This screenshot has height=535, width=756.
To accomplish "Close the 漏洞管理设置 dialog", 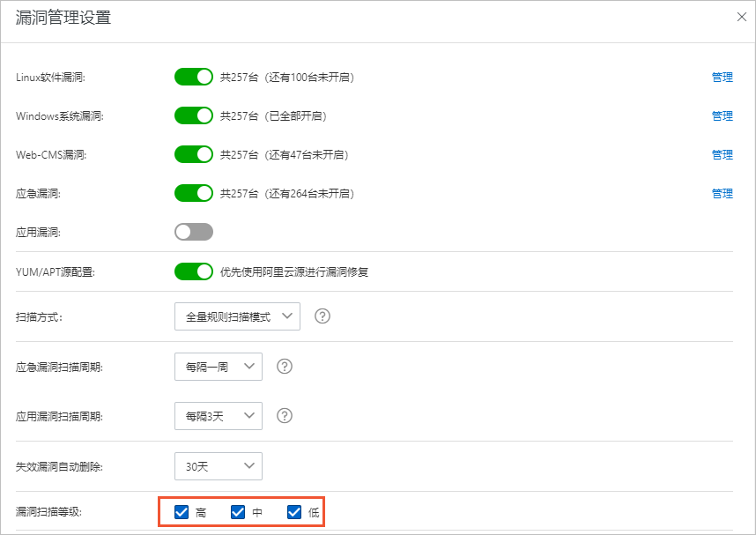I will 742,17.
